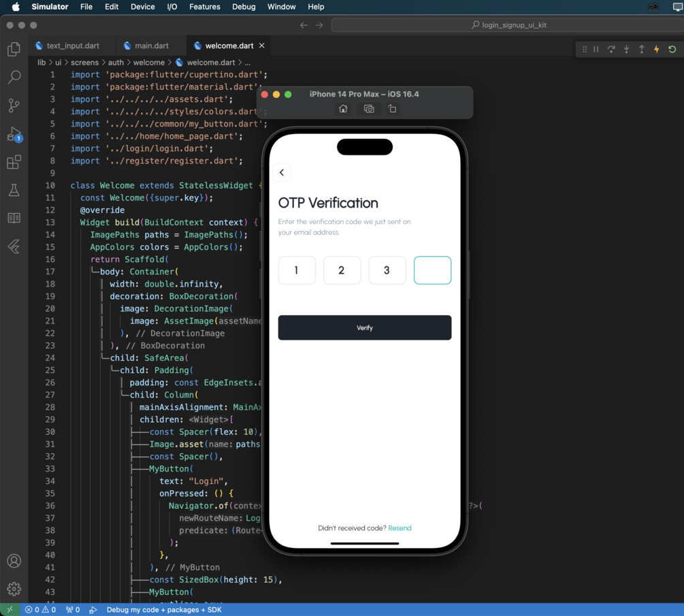684x616 pixels.
Task: Click the iPhone 14 Pro Max title bar
Action: point(364,94)
